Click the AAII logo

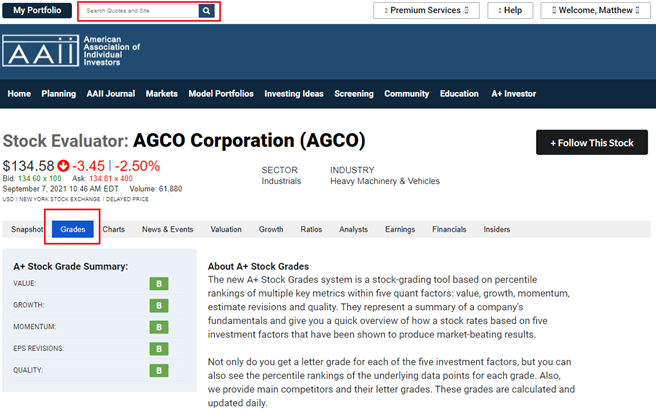[40, 51]
